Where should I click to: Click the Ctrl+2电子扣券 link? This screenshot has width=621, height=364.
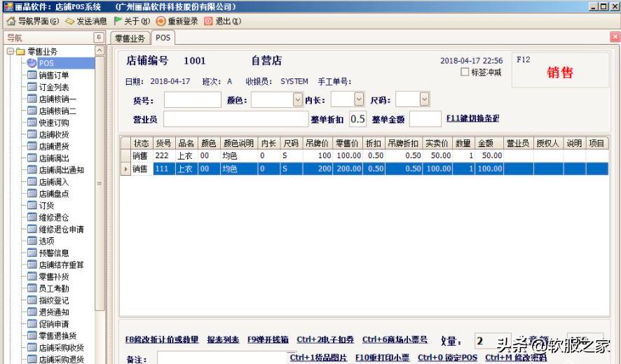tap(325, 339)
